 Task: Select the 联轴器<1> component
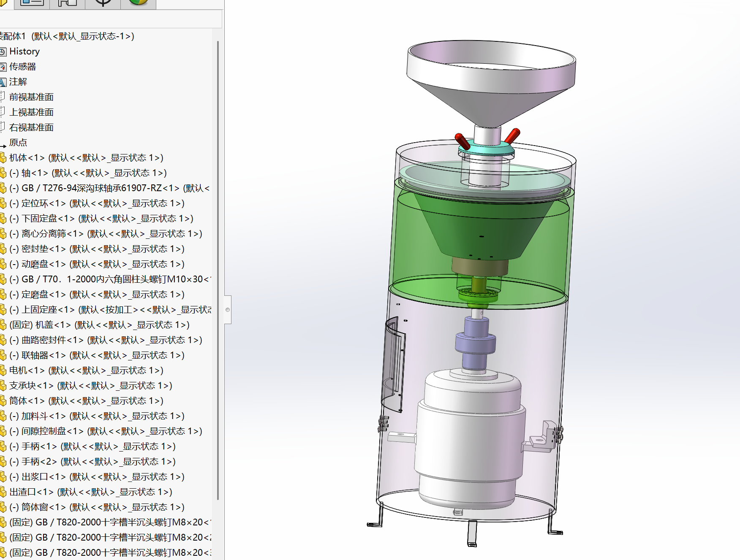(x=97, y=355)
